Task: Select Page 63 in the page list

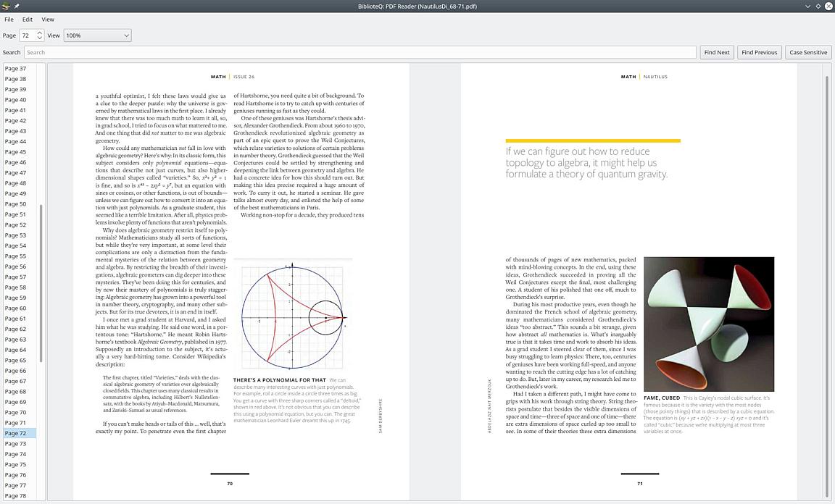Action: coord(20,340)
